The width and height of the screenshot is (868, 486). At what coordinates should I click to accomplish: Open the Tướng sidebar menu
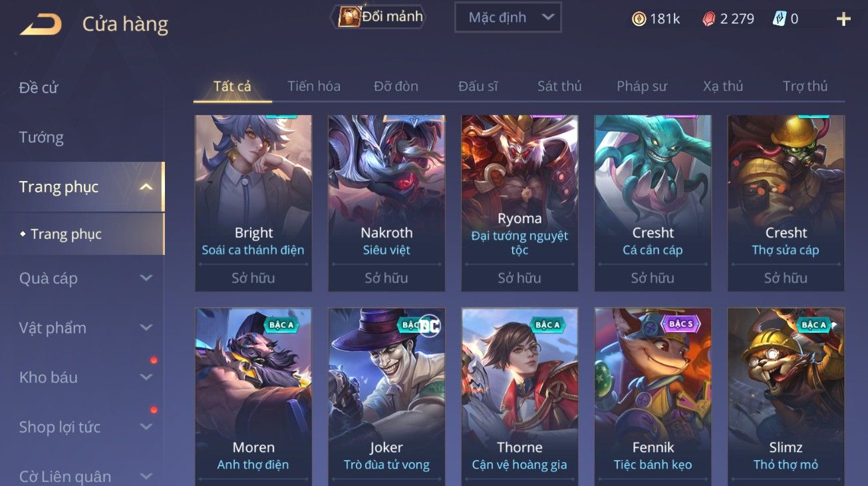(x=41, y=138)
